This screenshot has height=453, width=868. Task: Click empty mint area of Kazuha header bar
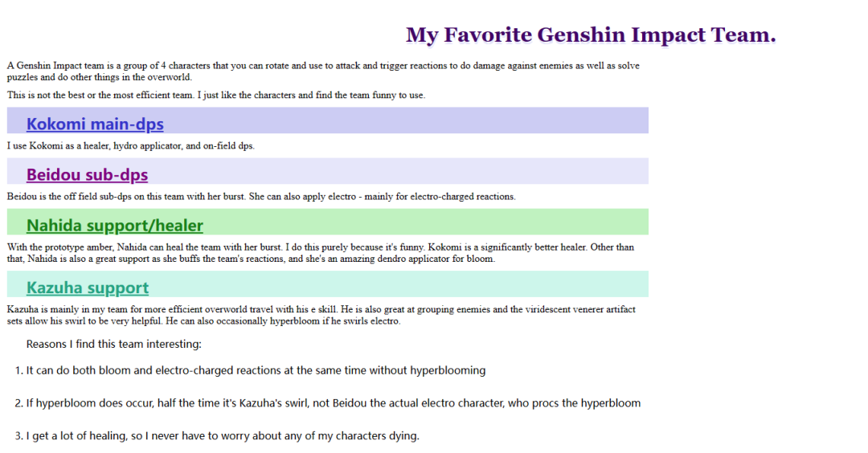pos(399,284)
